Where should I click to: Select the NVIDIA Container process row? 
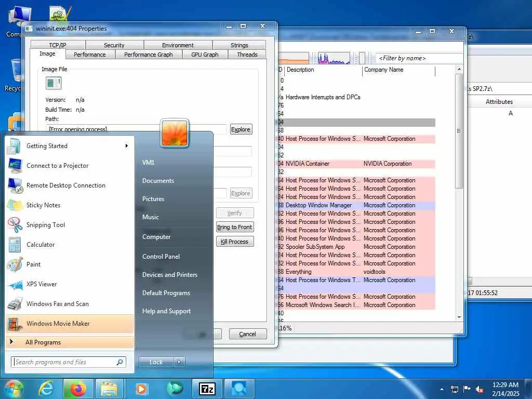(x=356, y=164)
